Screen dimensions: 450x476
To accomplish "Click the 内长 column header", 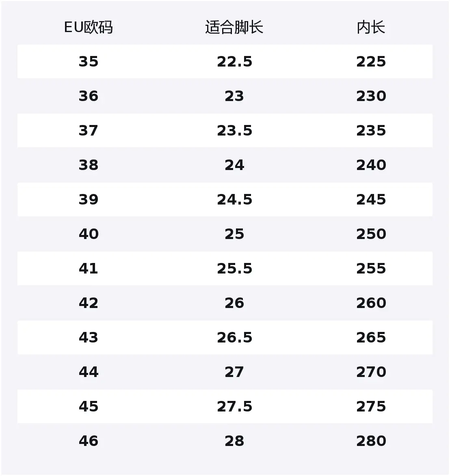I will tap(371, 27).
